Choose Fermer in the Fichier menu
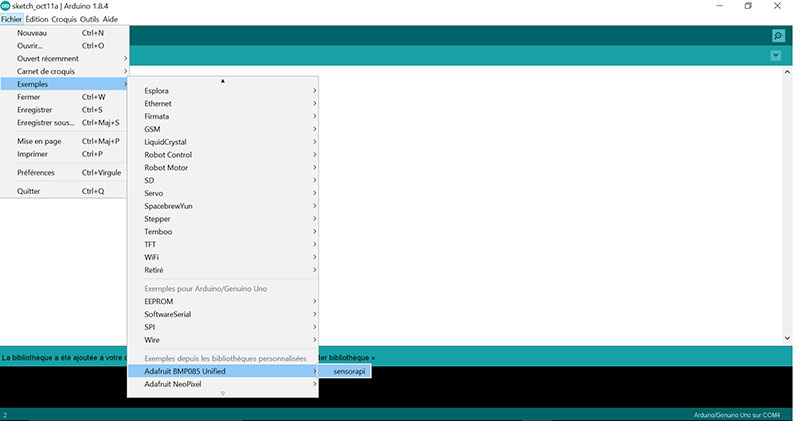Screen dimensions: 800x421 [x=64, y=96]
